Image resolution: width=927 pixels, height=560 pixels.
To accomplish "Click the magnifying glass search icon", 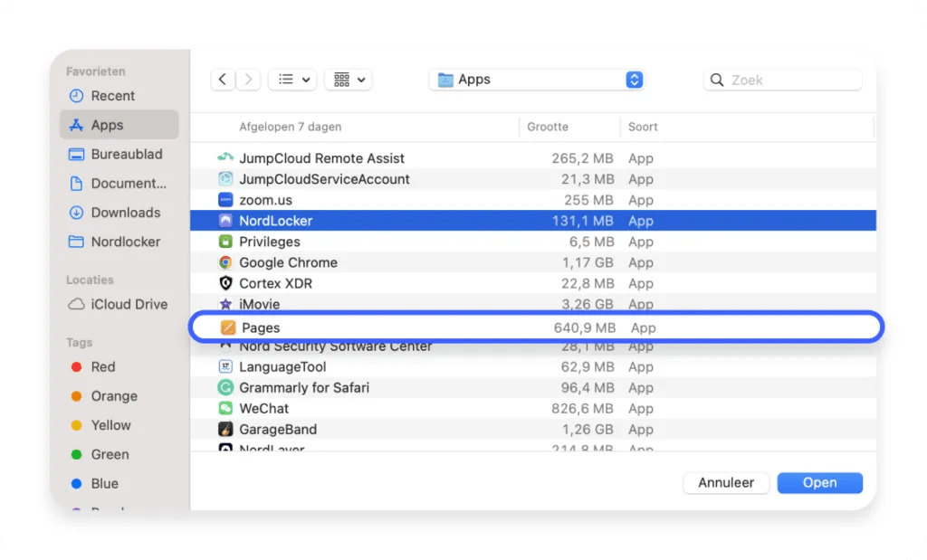I will click(717, 80).
